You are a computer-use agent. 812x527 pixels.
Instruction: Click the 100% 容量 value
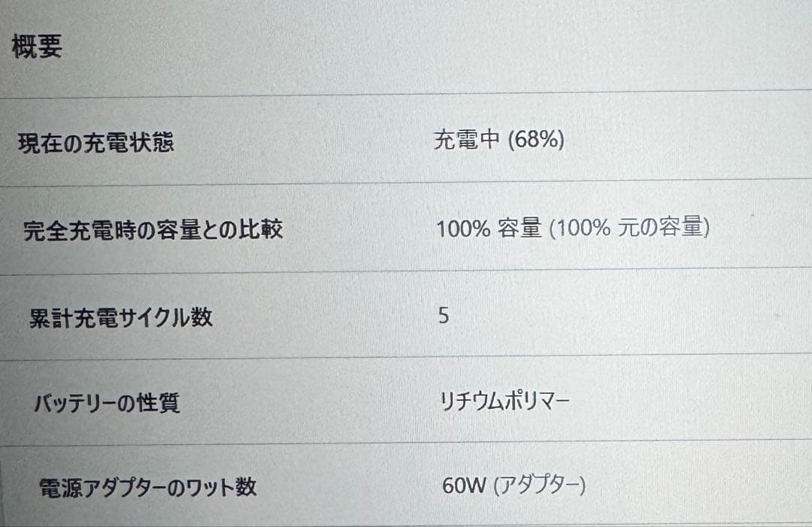(489, 228)
